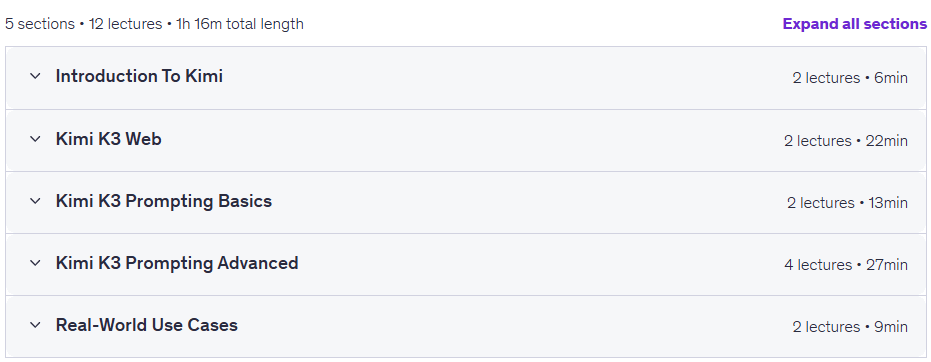Image resolution: width=931 pixels, height=362 pixels.
Task: Click the 12 lectures count in summary
Action: point(125,24)
